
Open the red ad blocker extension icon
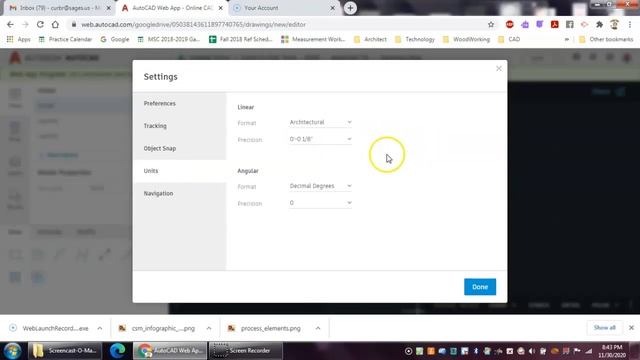pyautogui.click(x=509, y=24)
